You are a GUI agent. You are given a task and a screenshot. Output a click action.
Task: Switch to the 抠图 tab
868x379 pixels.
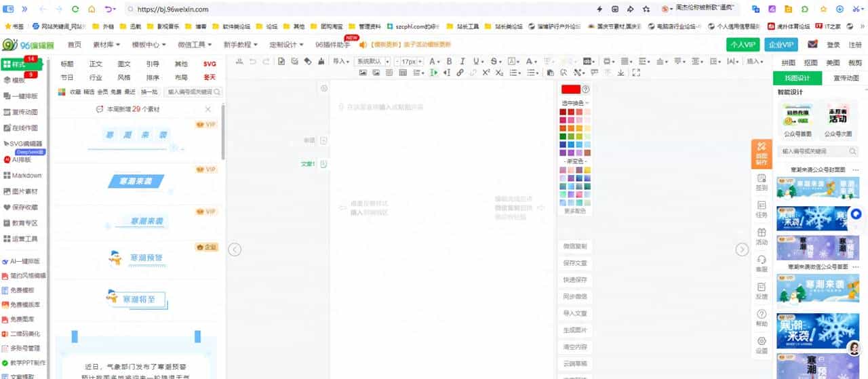pos(810,62)
